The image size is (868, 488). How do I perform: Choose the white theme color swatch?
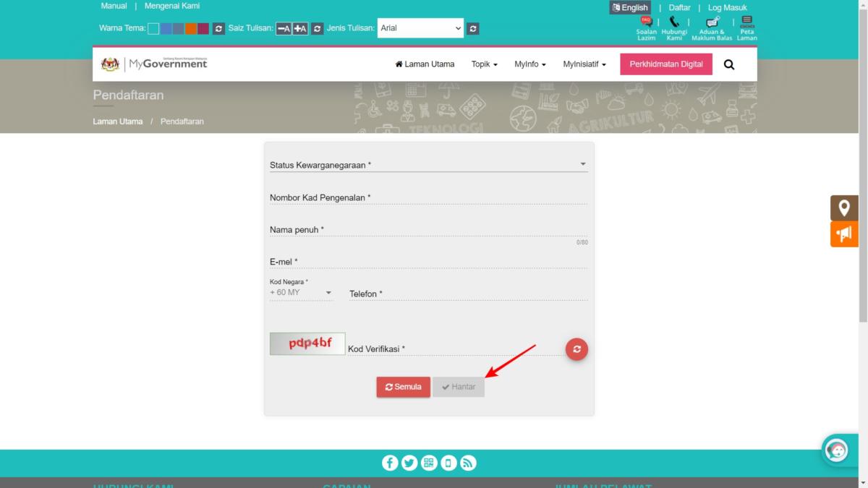pyautogui.click(x=153, y=29)
